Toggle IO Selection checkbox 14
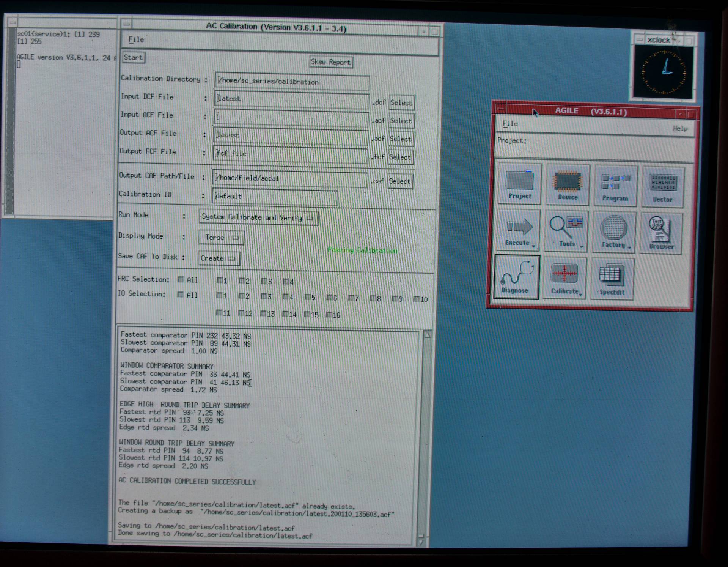Viewport: 728px width, 567px height. (285, 314)
